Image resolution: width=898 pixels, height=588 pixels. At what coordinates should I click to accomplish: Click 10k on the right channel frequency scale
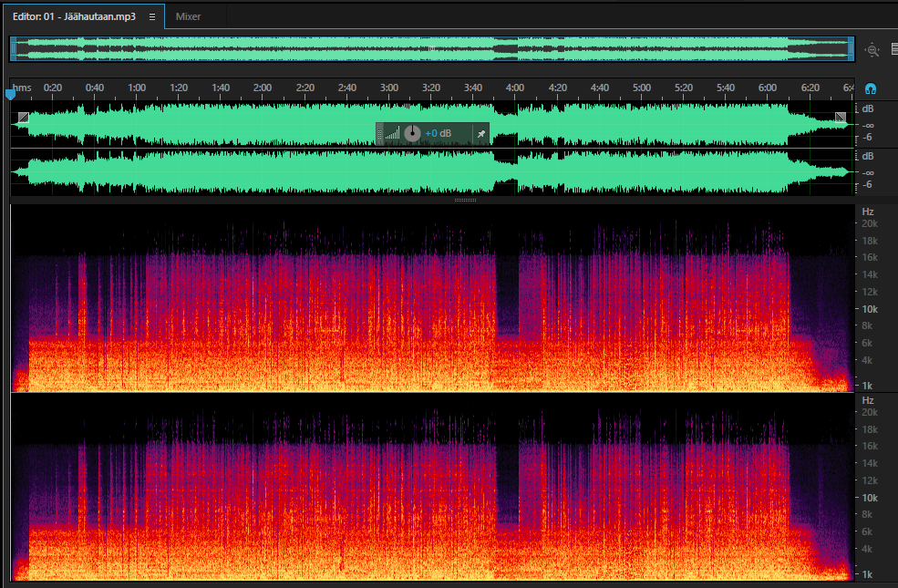tap(870, 498)
